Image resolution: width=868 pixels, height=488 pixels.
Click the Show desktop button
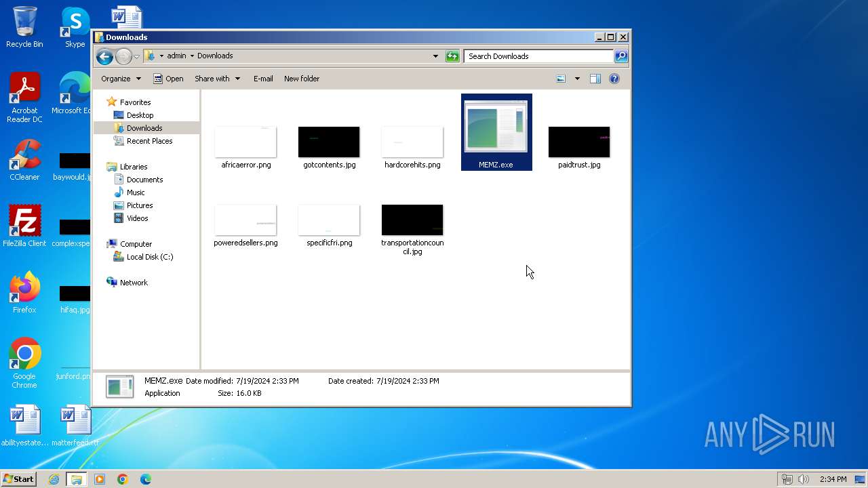pos(859,479)
